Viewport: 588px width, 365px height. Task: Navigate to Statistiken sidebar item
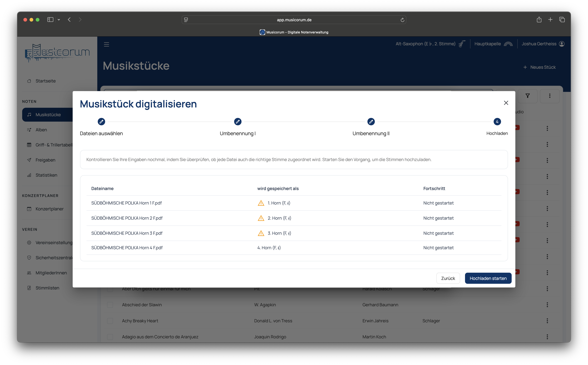point(46,175)
